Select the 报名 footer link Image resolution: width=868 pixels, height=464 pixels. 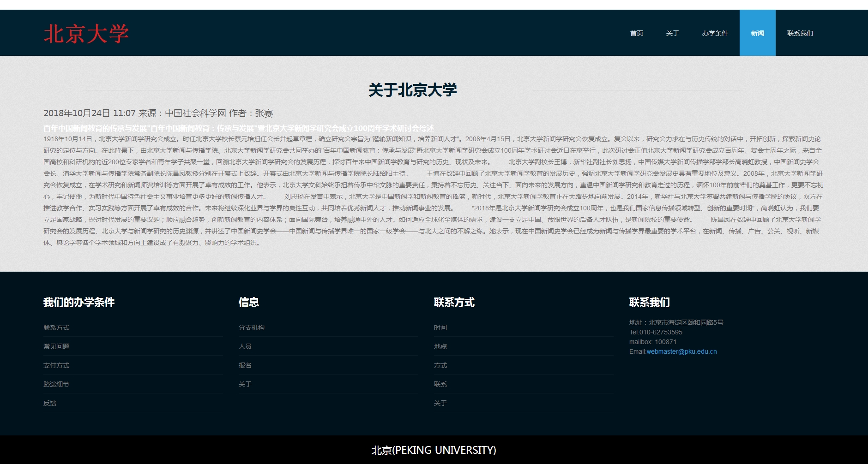click(245, 365)
